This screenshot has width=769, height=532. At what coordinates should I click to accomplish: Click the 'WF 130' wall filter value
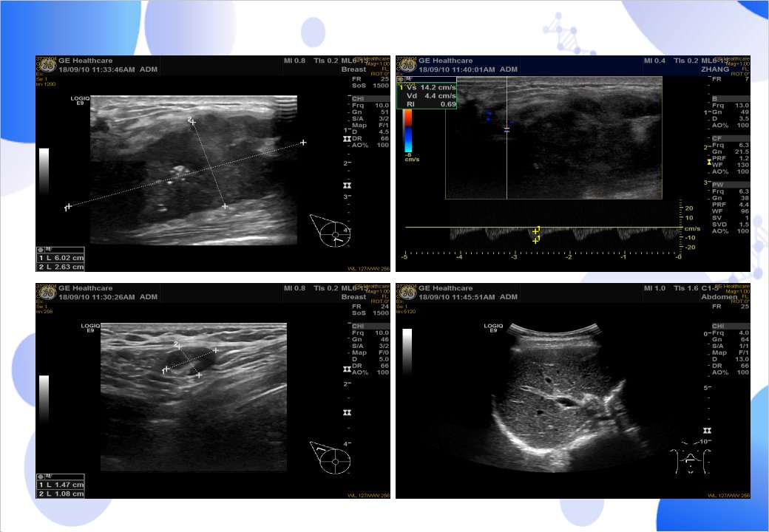point(731,165)
